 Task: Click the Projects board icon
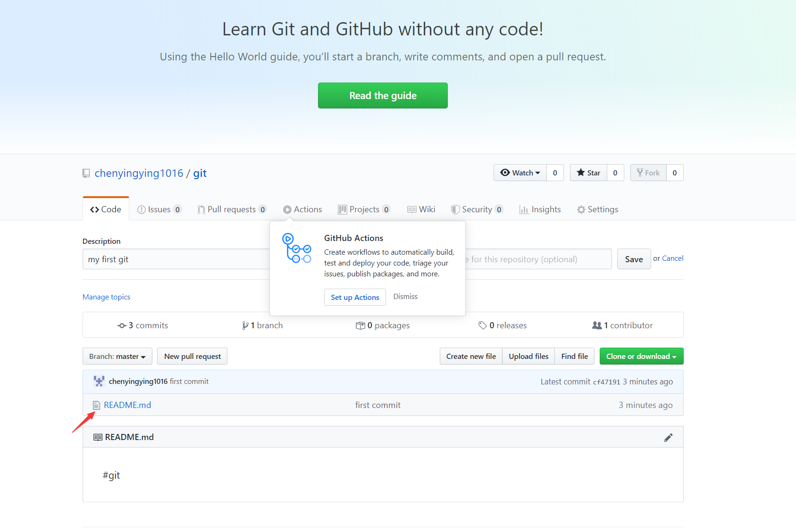[x=343, y=209]
